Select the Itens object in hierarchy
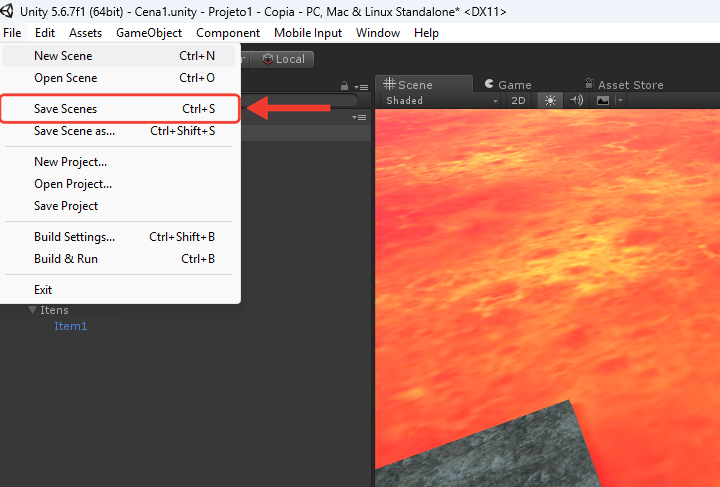 point(54,310)
